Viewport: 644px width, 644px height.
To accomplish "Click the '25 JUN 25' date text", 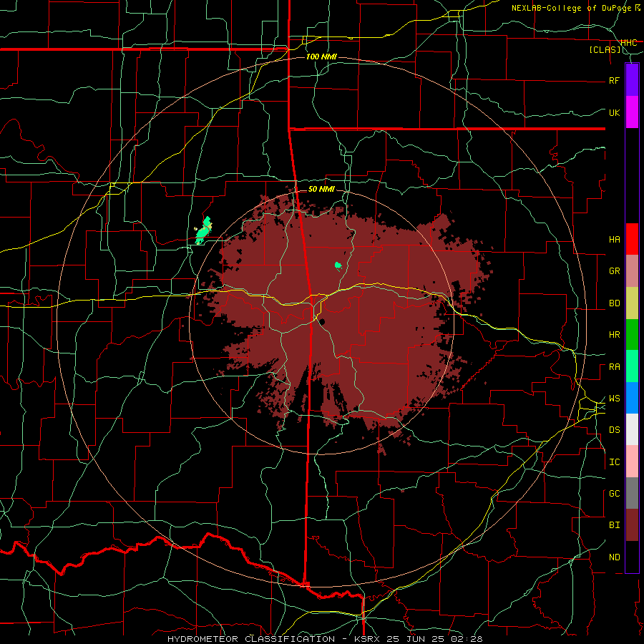I will (x=415, y=639).
